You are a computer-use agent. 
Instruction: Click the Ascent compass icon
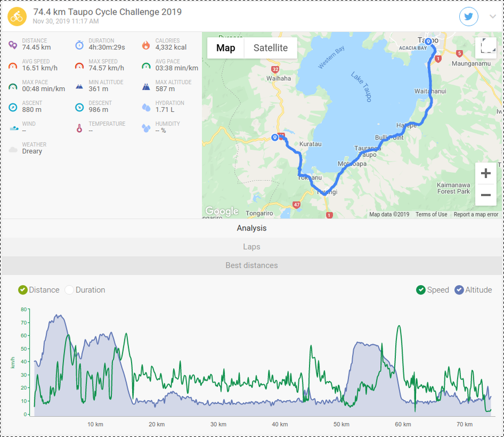[x=13, y=107]
